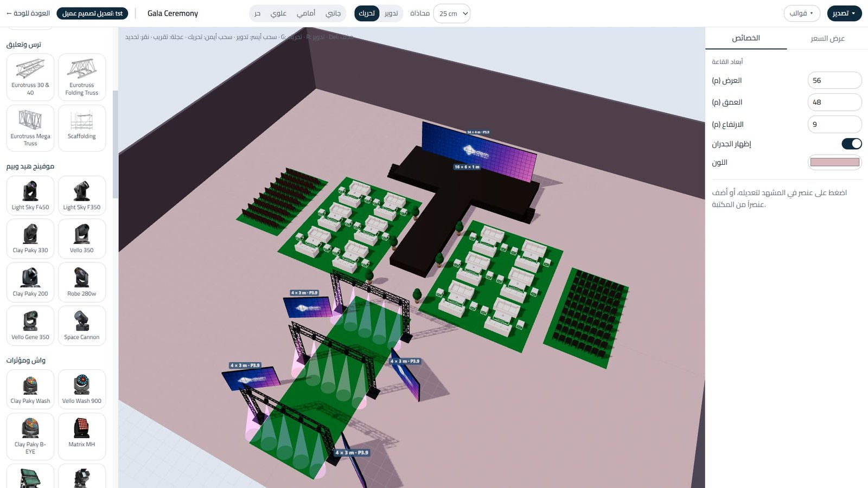
Task: Select علوي top camera view
Action: [x=278, y=13]
